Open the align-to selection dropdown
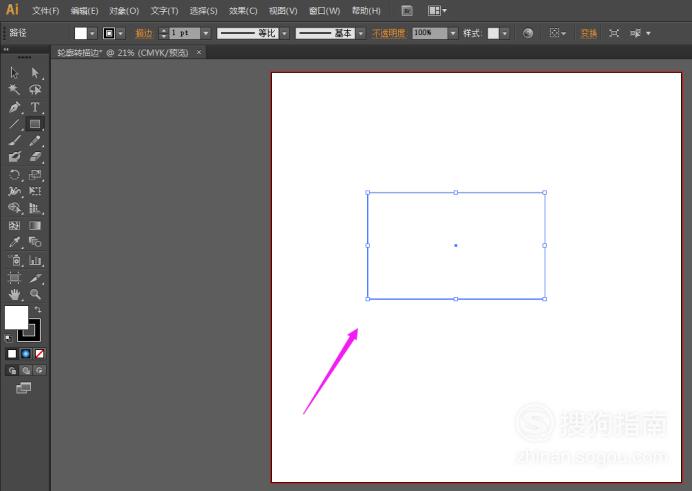692x491 pixels. (557, 33)
